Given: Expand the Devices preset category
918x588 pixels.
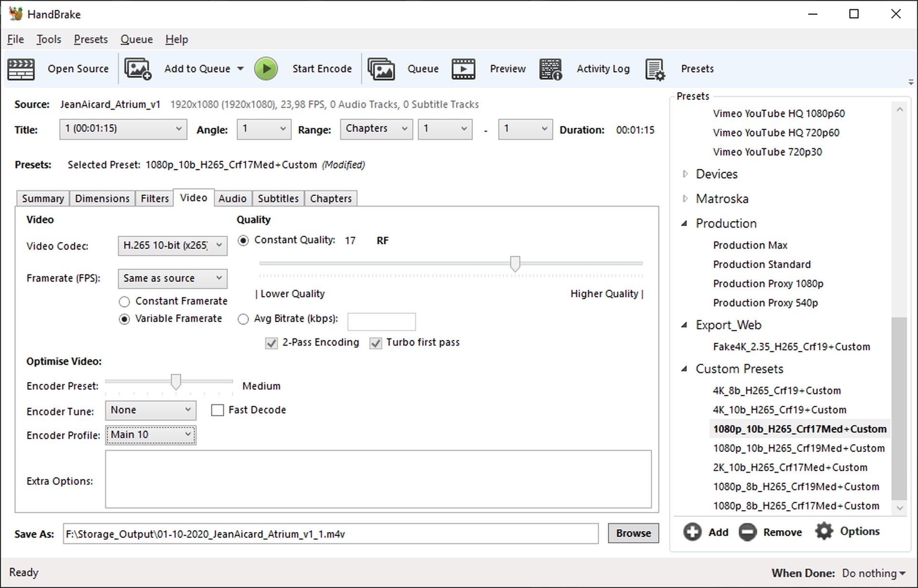Looking at the screenshot, I should coord(685,174).
